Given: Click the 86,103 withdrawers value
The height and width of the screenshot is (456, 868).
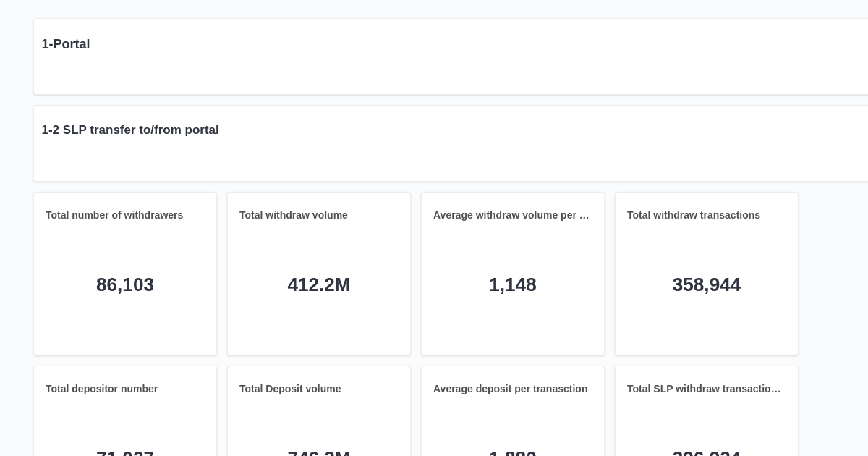Looking at the screenshot, I should (x=124, y=284).
